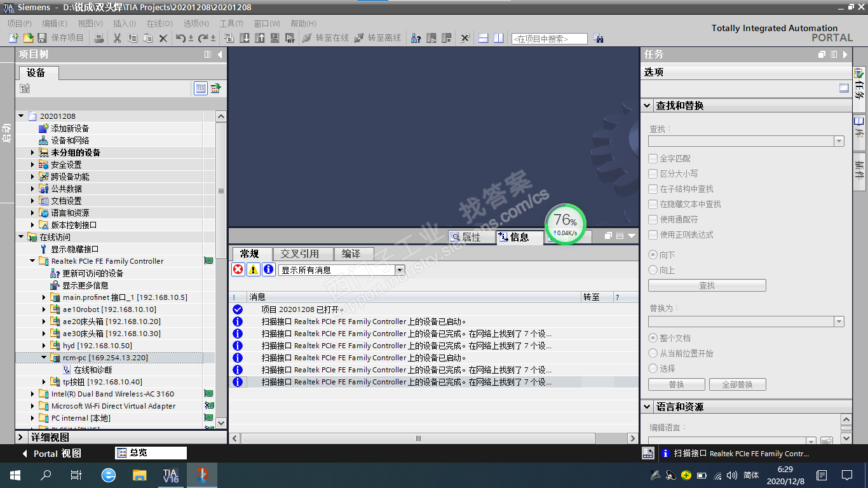Enable the case-sensitive (区分大小写) checkbox
The height and width of the screenshot is (488, 868).
coord(653,173)
